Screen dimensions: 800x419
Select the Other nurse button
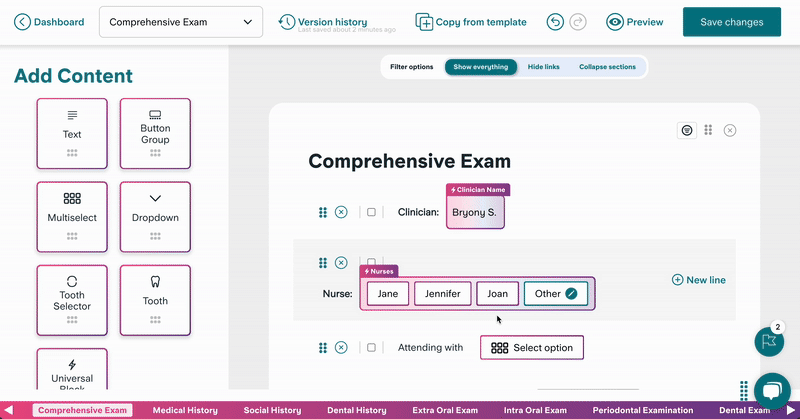[555, 293]
